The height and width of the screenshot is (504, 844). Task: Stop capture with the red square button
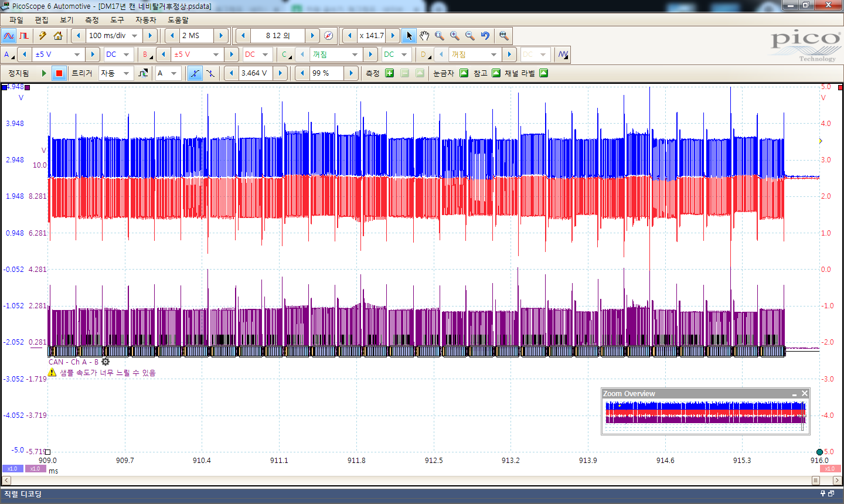coord(59,73)
